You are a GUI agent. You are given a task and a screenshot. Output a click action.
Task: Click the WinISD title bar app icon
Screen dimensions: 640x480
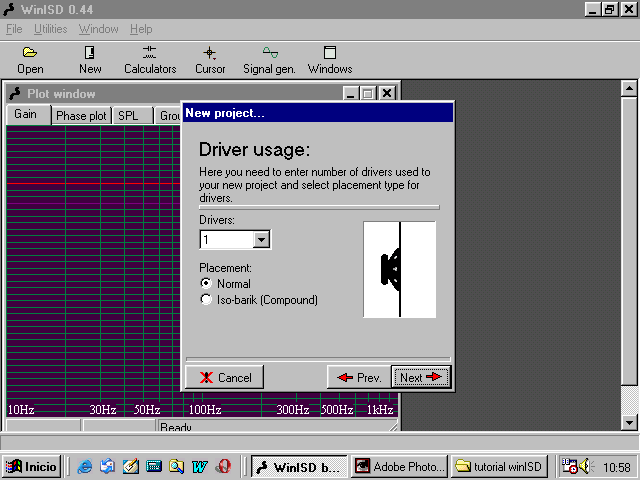tap(9, 9)
